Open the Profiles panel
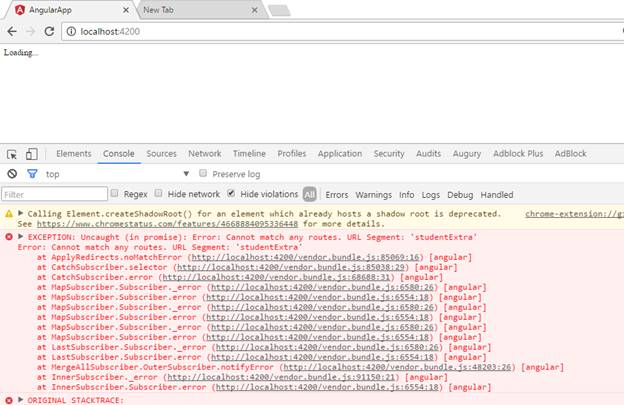624x405 pixels. pyautogui.click(x=292, y=154)
